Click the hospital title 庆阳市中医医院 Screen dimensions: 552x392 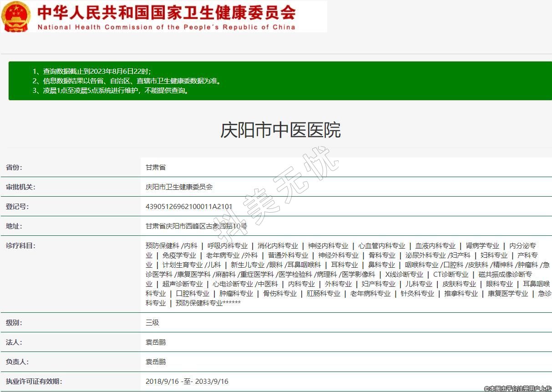280,131
